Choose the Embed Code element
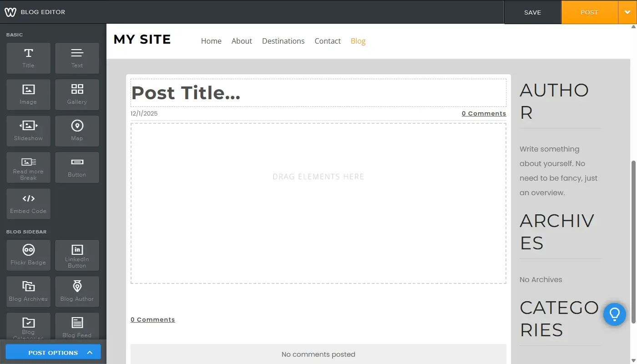 tap(28, 203)
